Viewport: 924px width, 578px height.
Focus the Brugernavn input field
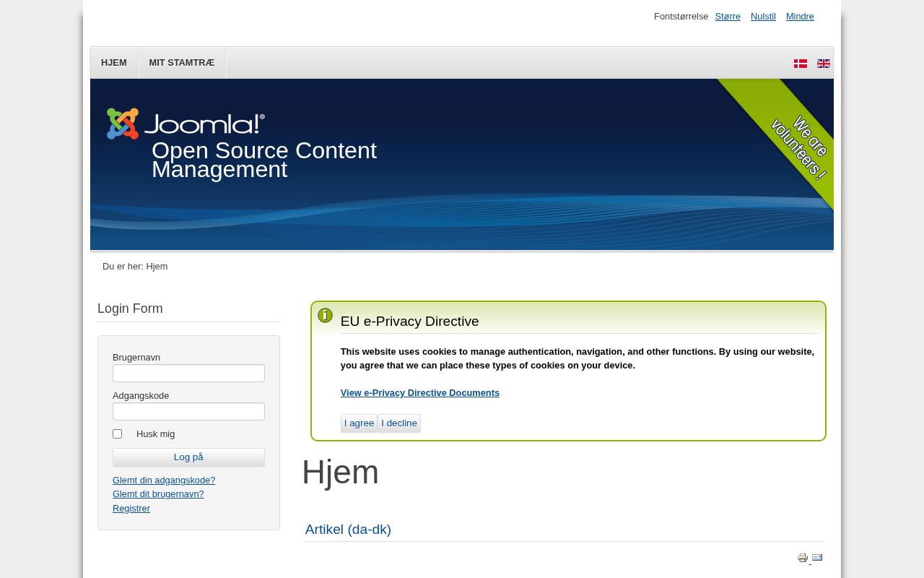188,374
